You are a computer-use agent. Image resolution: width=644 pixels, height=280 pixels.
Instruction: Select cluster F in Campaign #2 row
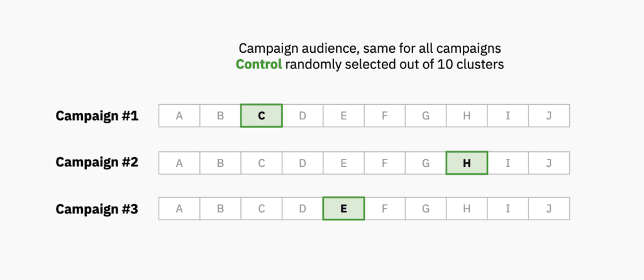click(384, 163)
